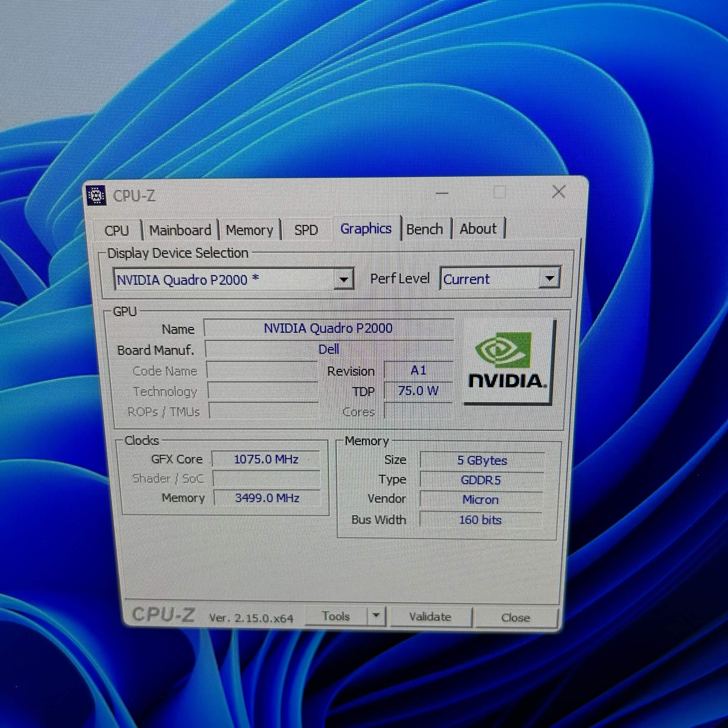This screenshot has height=728, width=728.
Task: Go to the SPD tab
Action: 306,230
